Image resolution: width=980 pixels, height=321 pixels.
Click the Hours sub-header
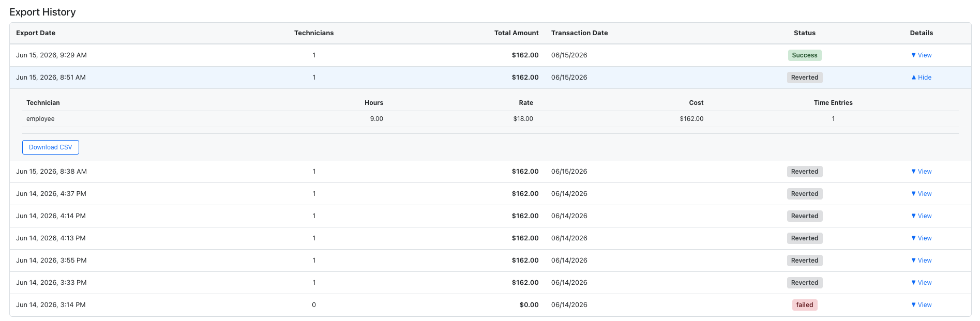374,103
